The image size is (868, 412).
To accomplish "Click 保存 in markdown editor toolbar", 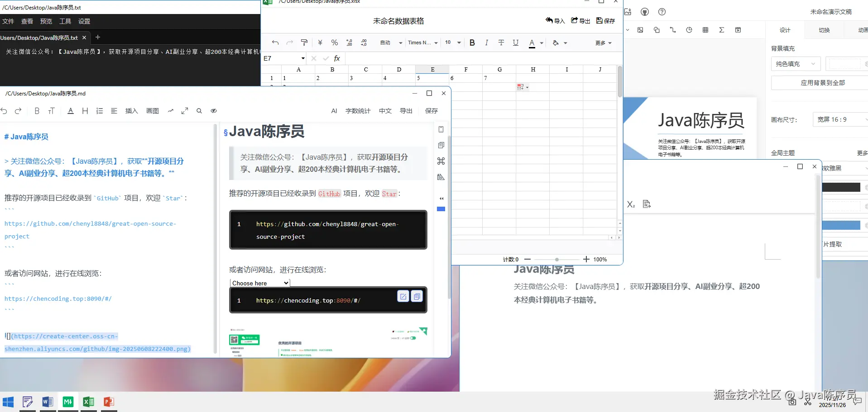I will 432,111.
